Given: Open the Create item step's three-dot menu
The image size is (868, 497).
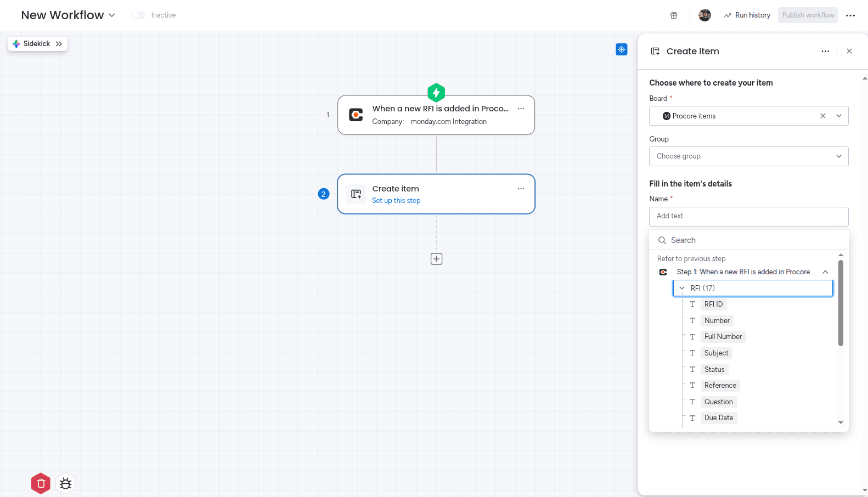Looking at the screenshot, I should pyautogui.click(x=521, y=189).
